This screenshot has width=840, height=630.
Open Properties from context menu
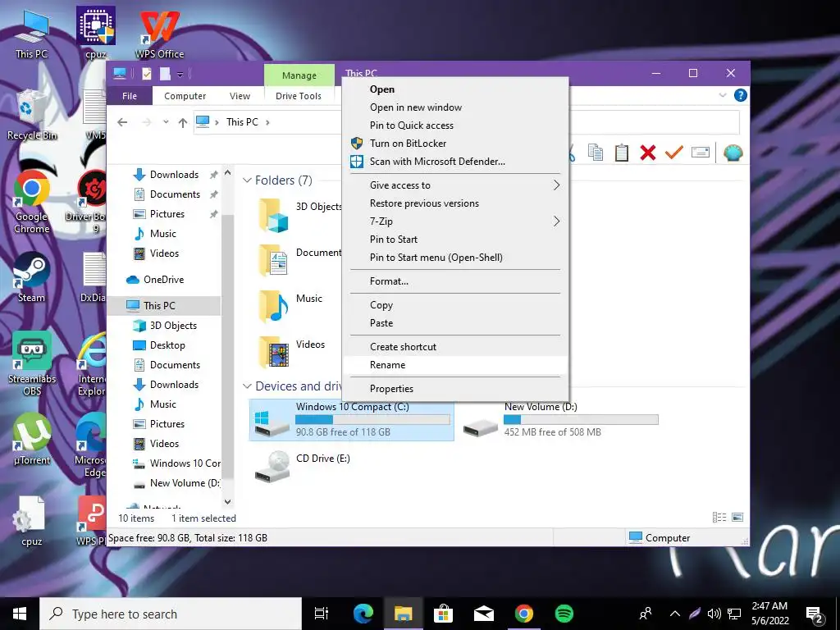pyautogui.click(x=454, y=388)
